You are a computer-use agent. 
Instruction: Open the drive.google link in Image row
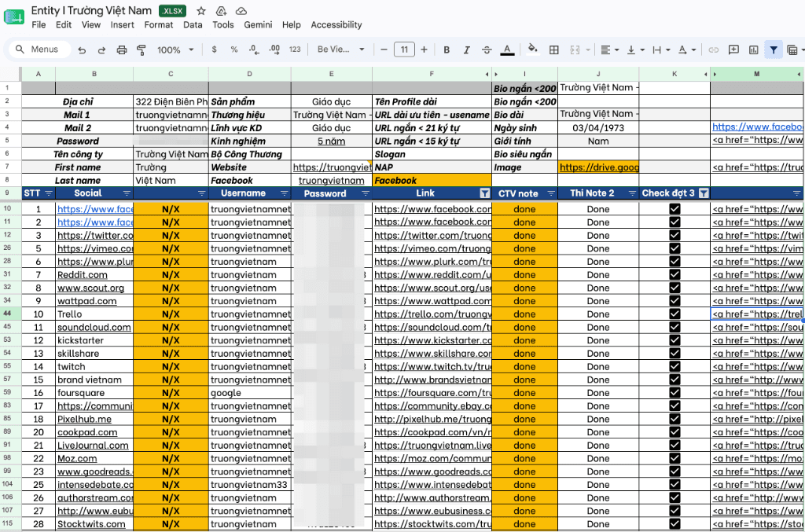coord(599,167)
